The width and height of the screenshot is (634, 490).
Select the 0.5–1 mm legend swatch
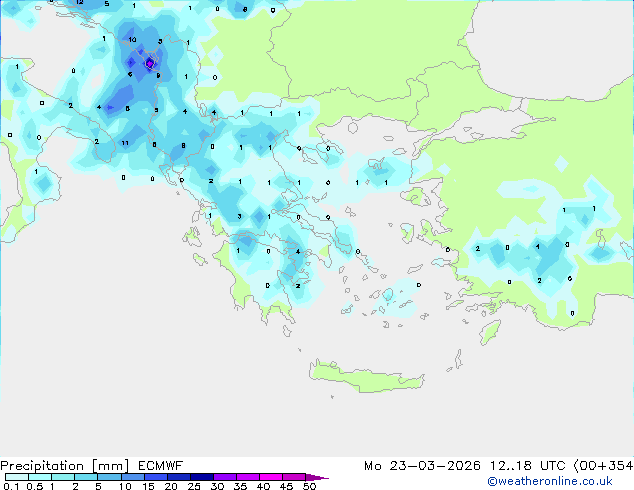tap(40, 477)
